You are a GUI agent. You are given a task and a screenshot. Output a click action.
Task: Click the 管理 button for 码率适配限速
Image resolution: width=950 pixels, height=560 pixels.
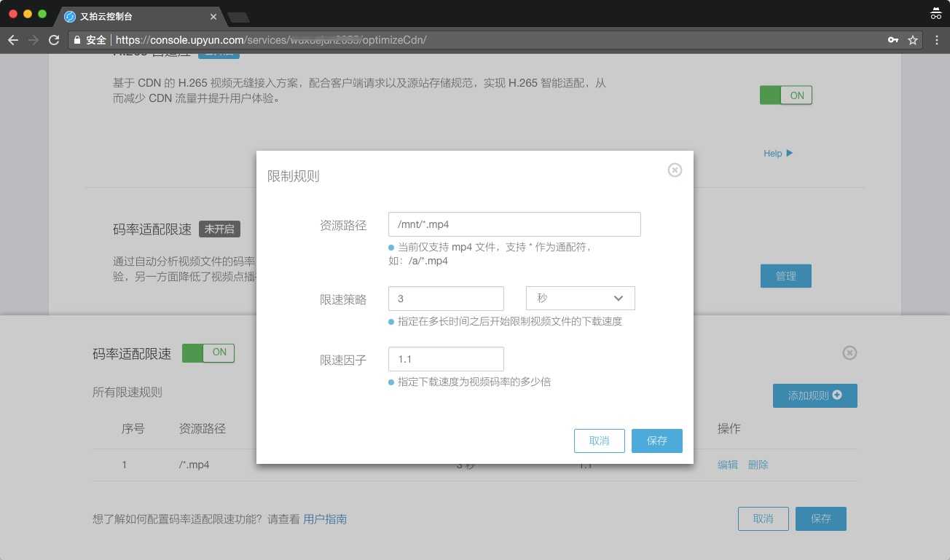785,276
